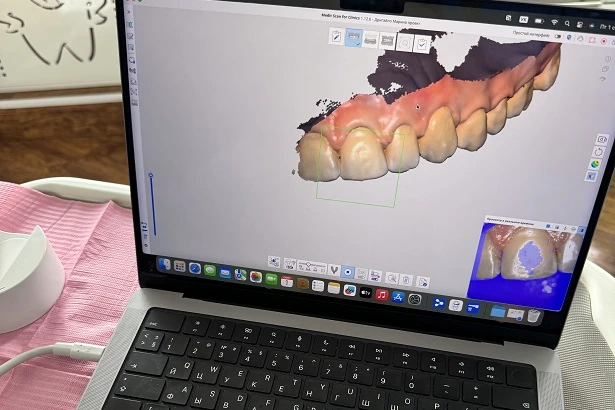Image resolution: width=615 pixels, height=410 pixels.
Task: Click Spotlight search in the menu bar
Action: coord(567,24)
